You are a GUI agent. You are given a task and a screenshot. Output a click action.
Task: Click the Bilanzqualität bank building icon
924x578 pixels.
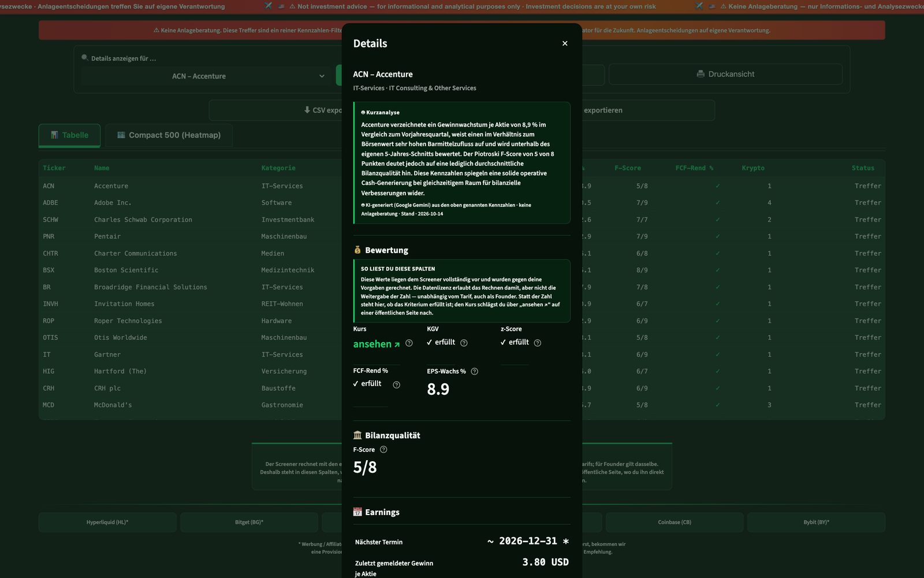[357, 435]
